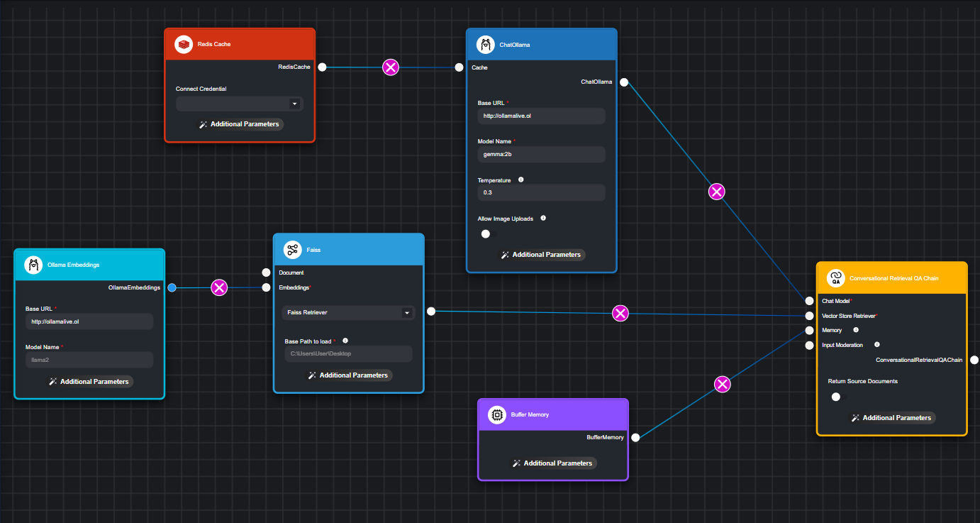Viewport: 980px width, 523px height.
Task: Click the Memory input anchor
Action: [809, 331]
